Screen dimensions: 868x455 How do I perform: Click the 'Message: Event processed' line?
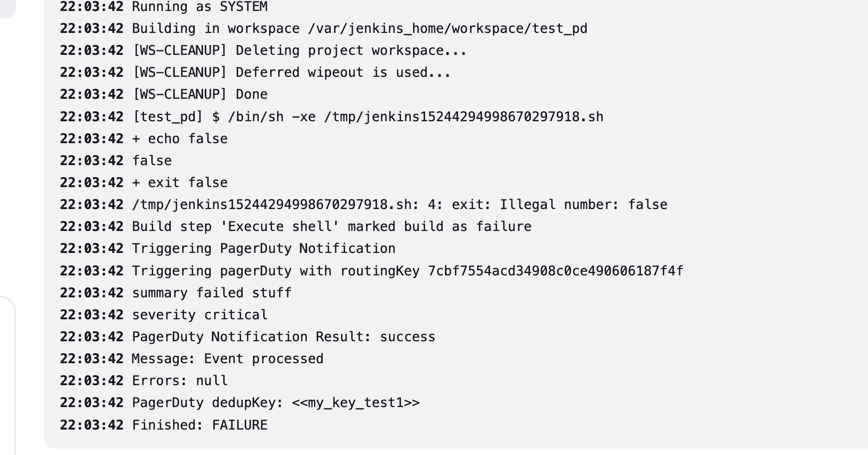[x=228, y=359]
